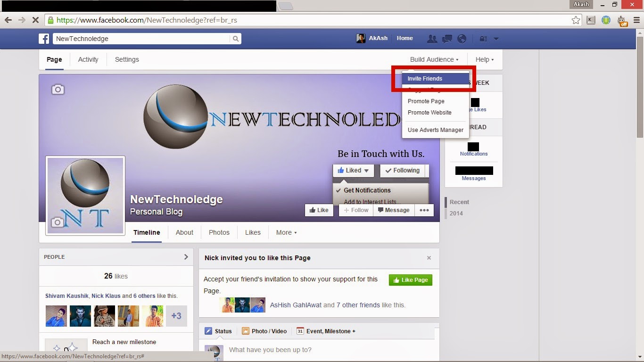
Task: Open Shivam Kaushik profile link
Action: click(x=67, y=296)
